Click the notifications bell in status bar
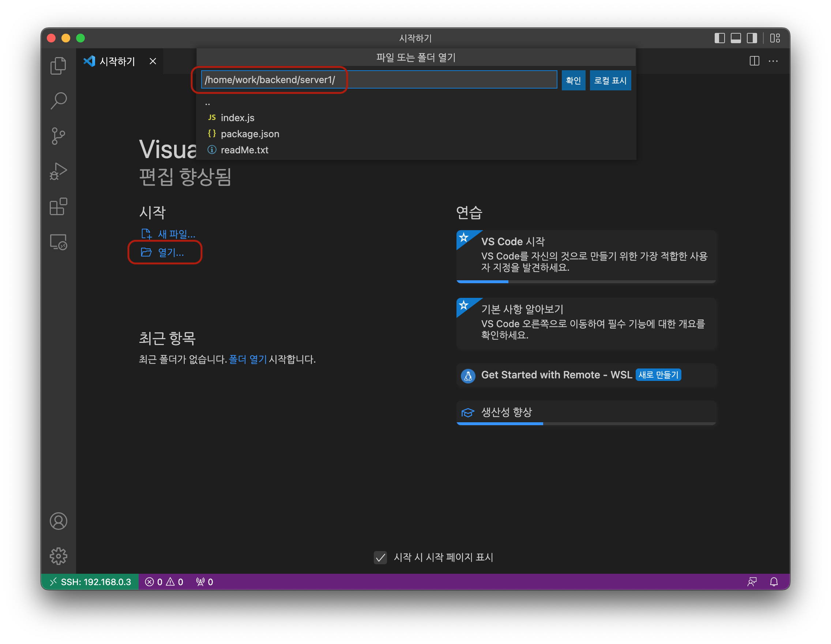Screen dimensions: 831x644 (x=774, y=581)
